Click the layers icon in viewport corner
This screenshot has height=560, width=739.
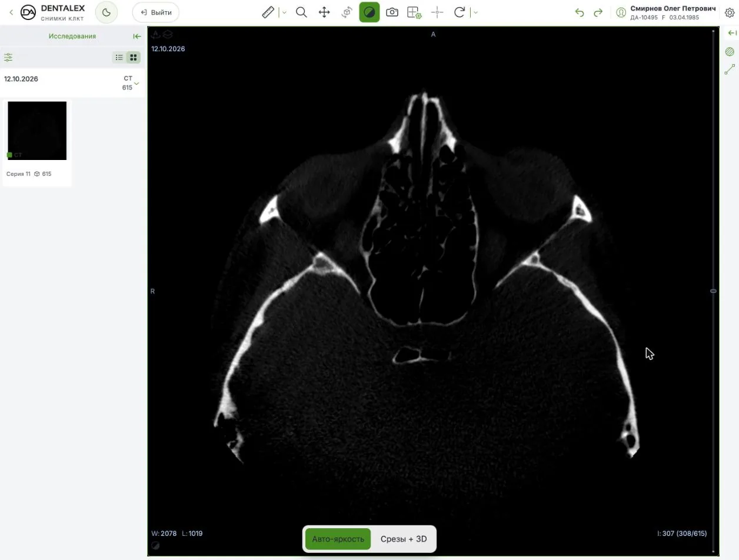(168, 35)
